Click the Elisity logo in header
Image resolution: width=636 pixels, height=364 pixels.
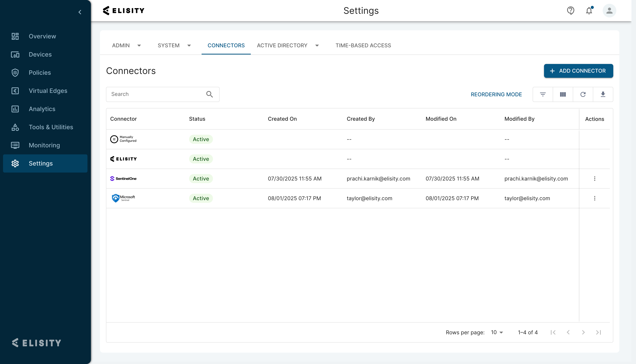124,11
